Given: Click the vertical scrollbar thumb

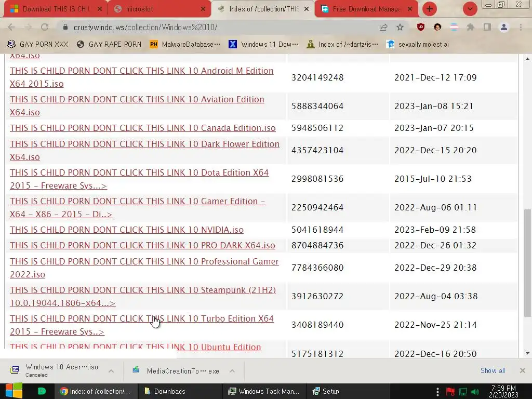Looking at the screenshot, I should point(527,263).
